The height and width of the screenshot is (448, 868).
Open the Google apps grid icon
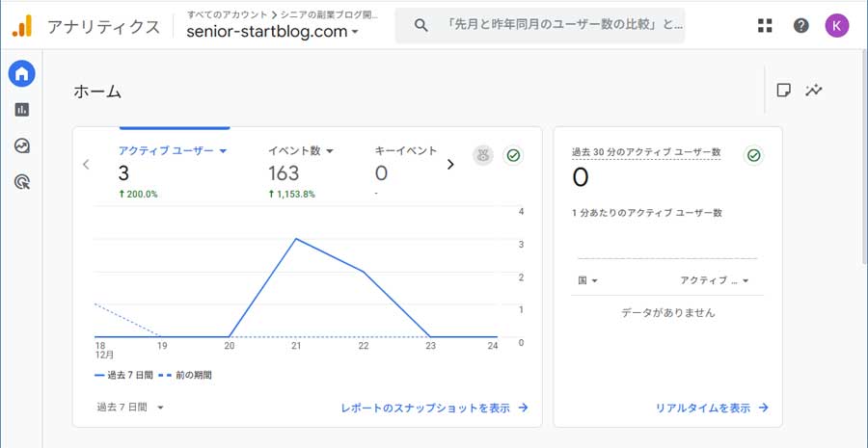(765, 25)
